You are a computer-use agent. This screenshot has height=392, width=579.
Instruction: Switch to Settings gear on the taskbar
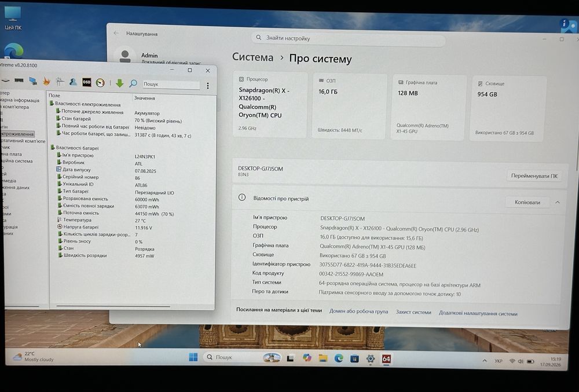pos(371,358)
